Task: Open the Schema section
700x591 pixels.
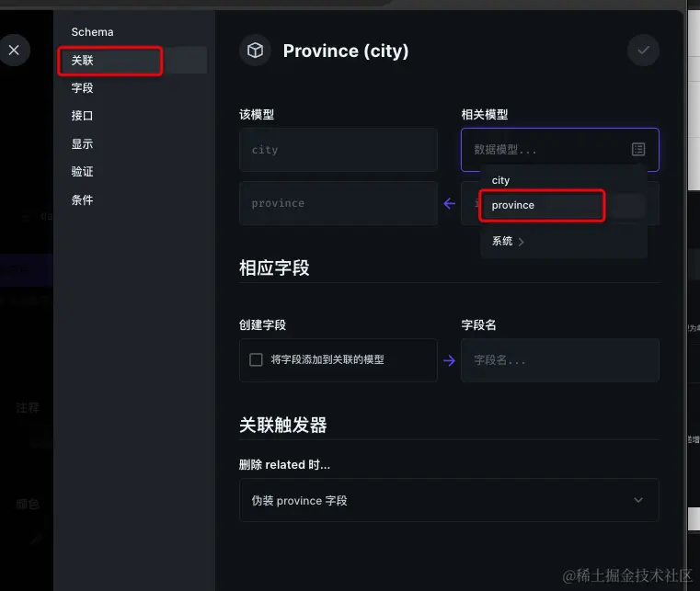Action: (x=92, y=32)
